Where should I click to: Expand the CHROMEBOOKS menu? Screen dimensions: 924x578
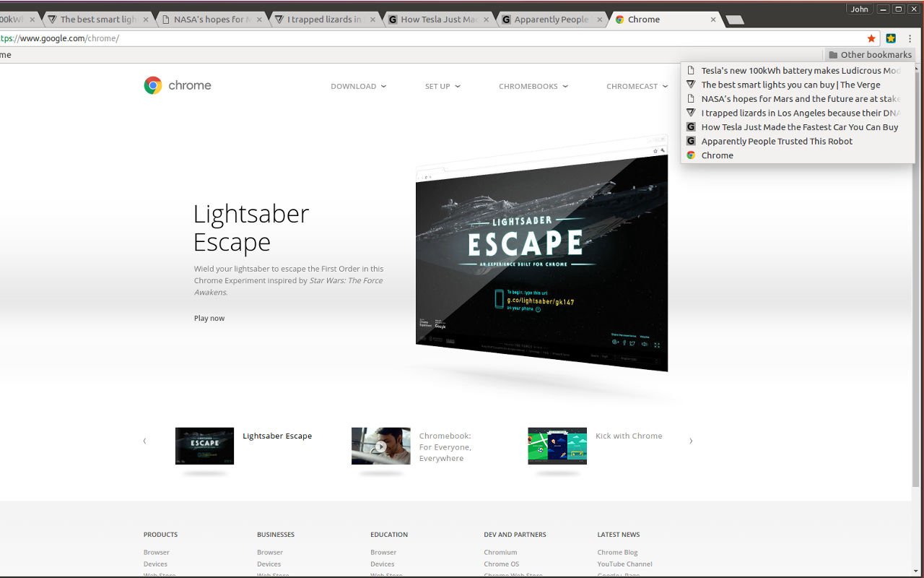coord(533,86)
